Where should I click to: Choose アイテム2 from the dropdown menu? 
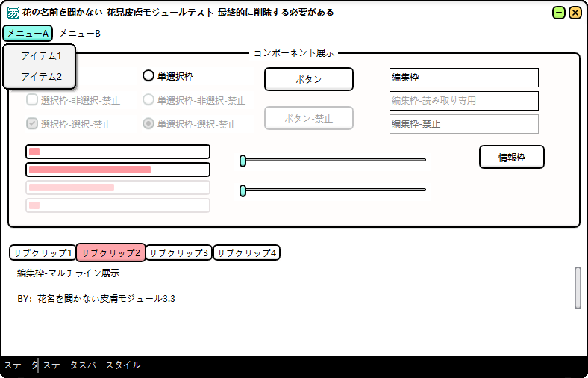coord(41,77)
